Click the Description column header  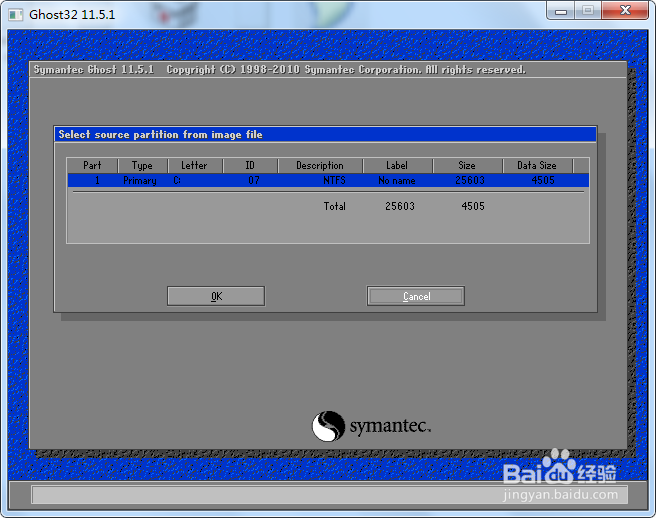point(320,165)
